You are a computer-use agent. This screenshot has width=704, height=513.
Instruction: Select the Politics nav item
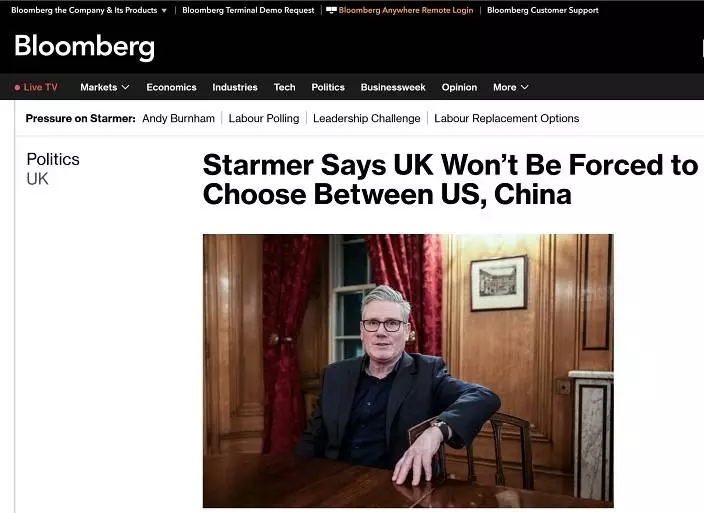pyautogui.click(x=328, y=87)
